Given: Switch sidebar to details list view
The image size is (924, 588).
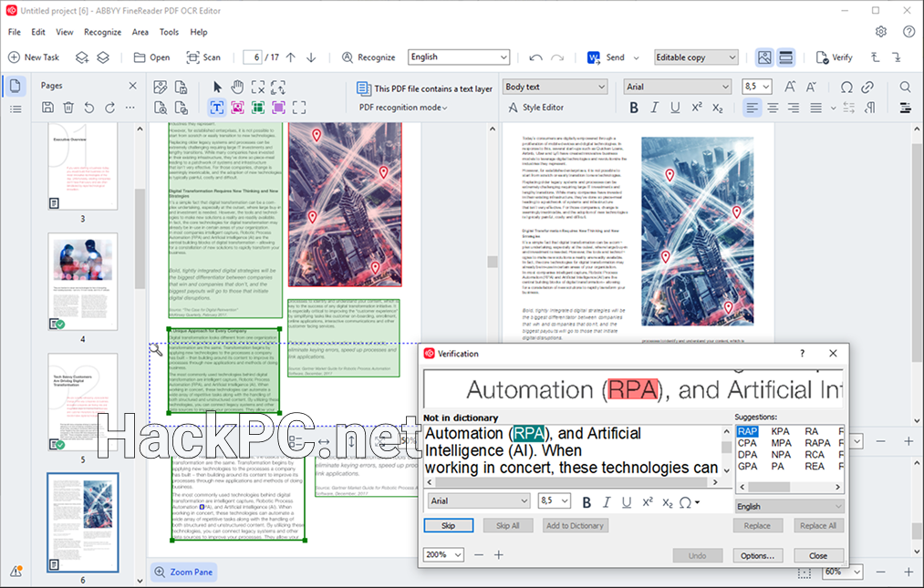Looking at the screenshot, I should [x=16, y=109].
